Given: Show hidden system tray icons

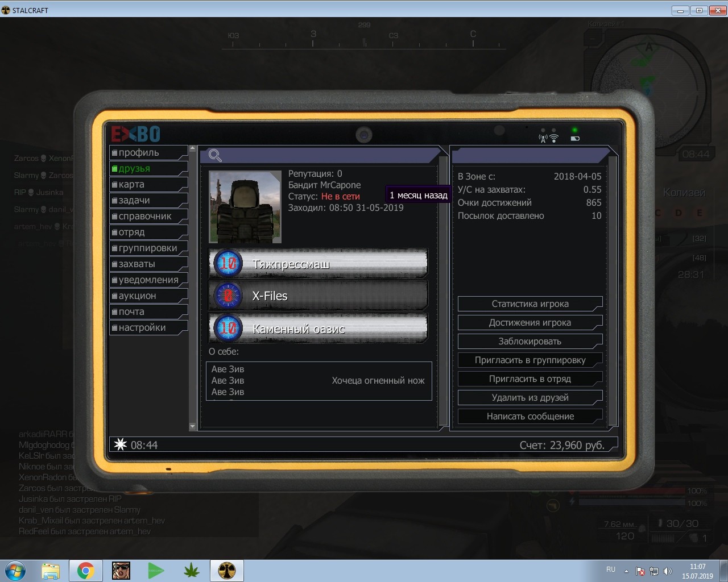Looking at the screenshot, I should coord(626,571).
